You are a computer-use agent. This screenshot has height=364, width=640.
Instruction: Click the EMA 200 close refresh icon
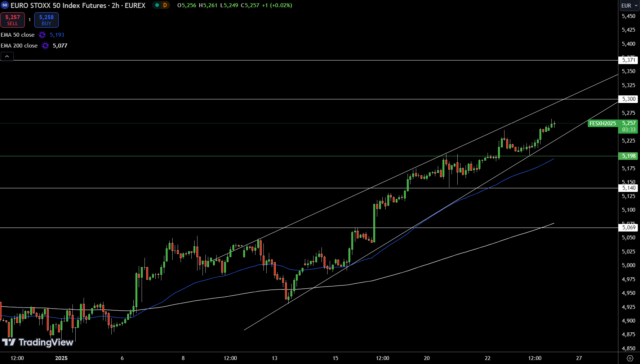(45, 46)
